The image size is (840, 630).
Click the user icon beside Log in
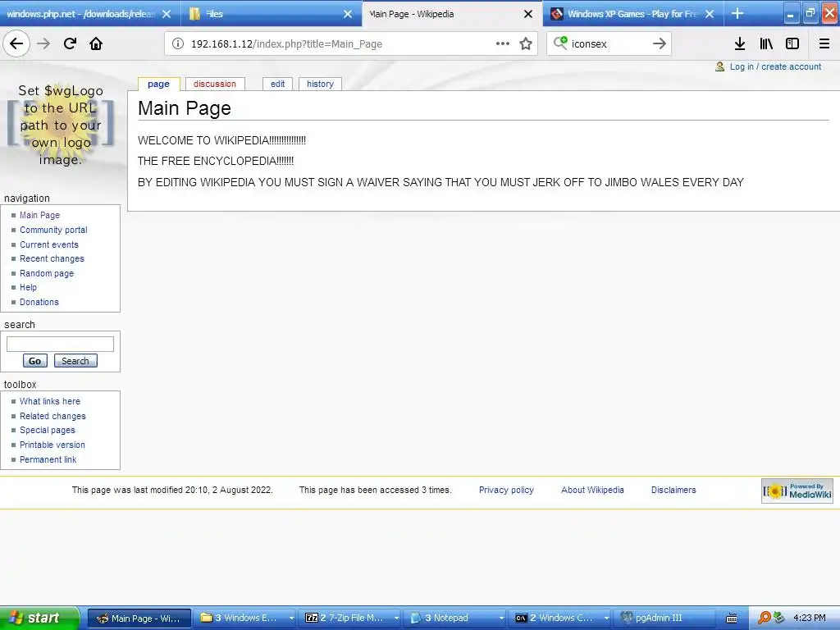click(720, 66)
